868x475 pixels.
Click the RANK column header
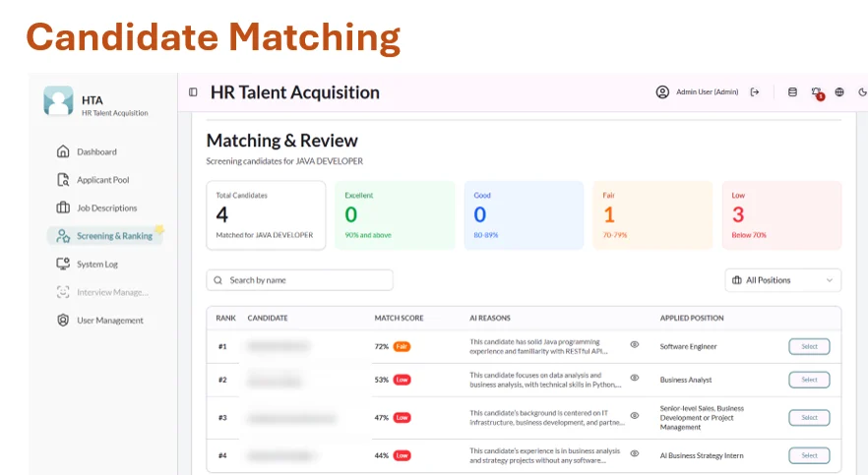coord(226,318)
